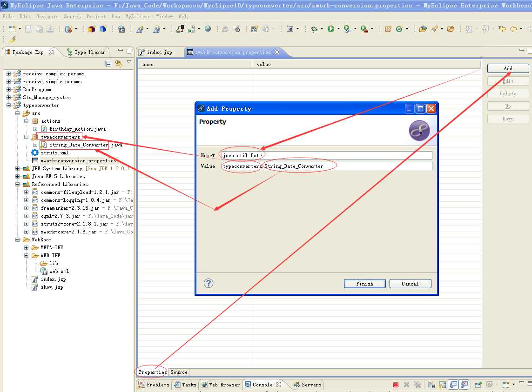This screenshot has width=532, height=392.
Task: Click the 'value' column header
Action: 366,65
